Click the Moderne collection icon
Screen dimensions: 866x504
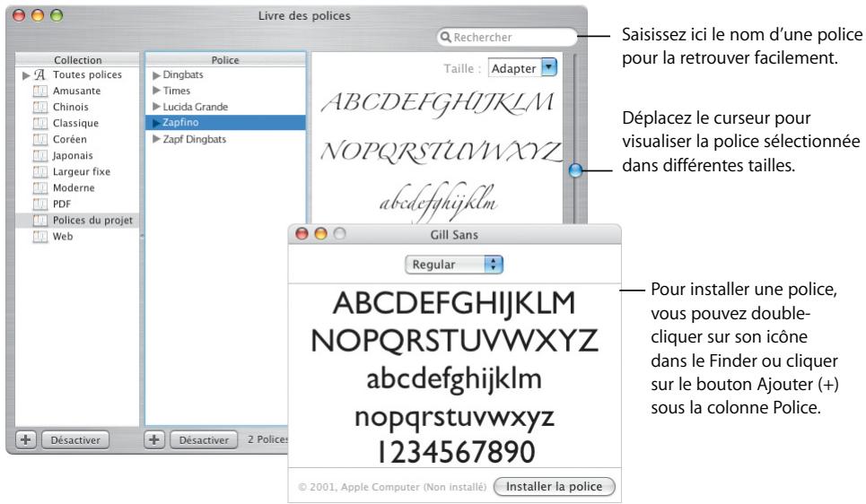coord(39,187)
